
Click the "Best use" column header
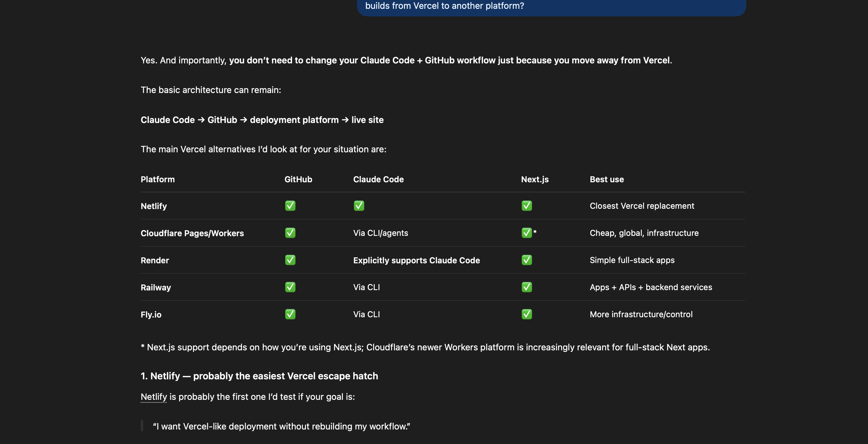[607, 179]
